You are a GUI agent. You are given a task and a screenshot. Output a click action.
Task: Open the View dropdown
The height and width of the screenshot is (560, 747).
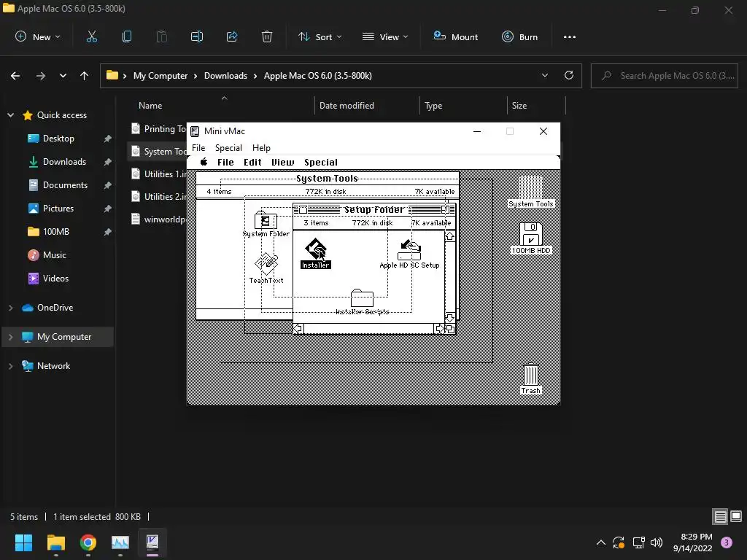tap(385, 36)
